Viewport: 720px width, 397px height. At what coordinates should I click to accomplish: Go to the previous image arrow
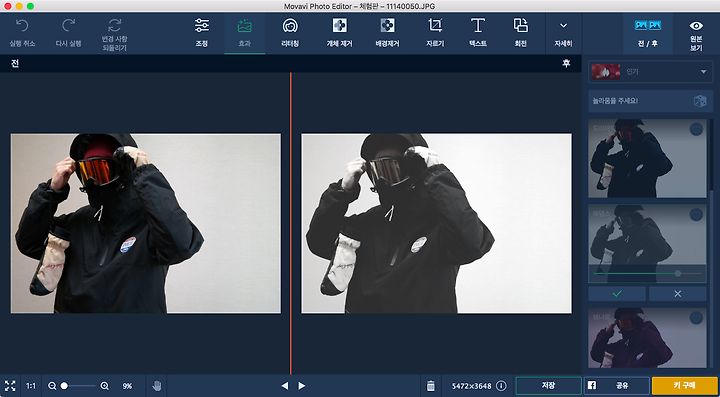[x=285, y=386]
